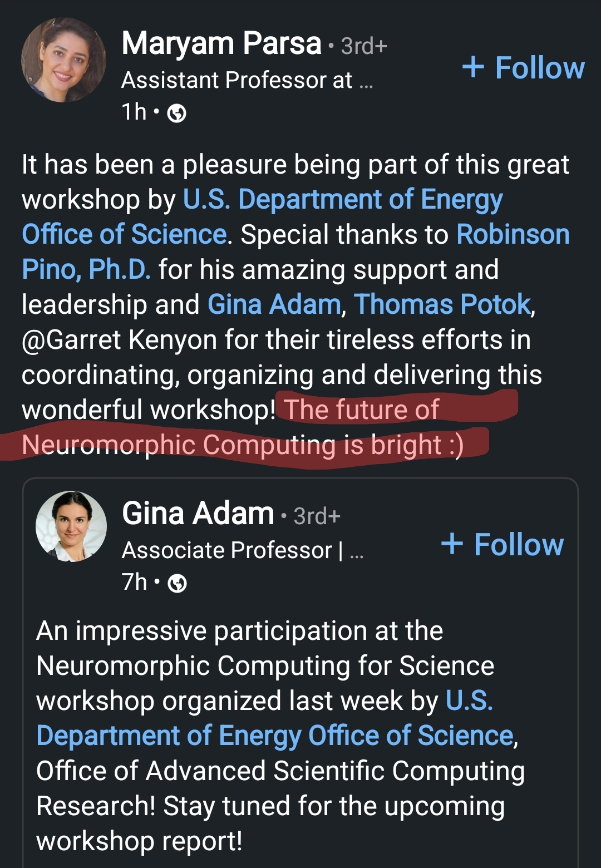Open the reshared workshop post body text
This screenshot has height=868, width=601.
click(x=280, y=736)
